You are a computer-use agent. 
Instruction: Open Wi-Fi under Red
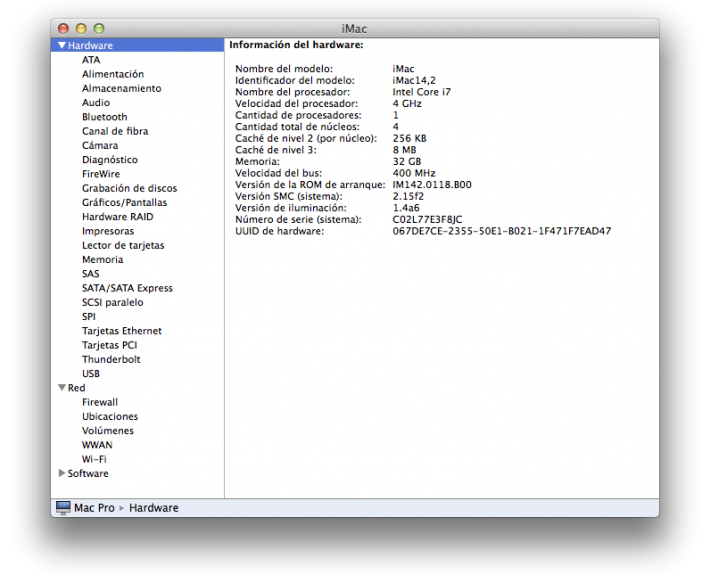(x=94, y=459)
